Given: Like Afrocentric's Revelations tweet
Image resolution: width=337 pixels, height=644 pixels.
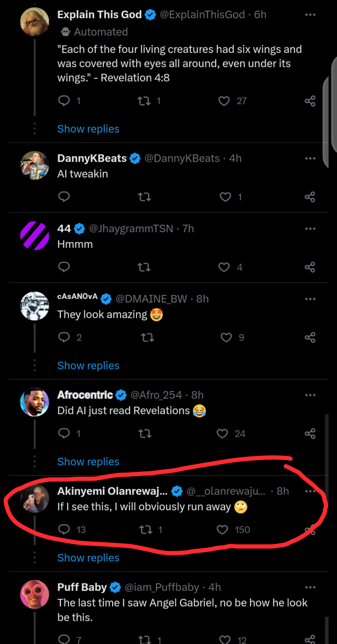Looking at the screenshot, I should [x=223, y=434].
